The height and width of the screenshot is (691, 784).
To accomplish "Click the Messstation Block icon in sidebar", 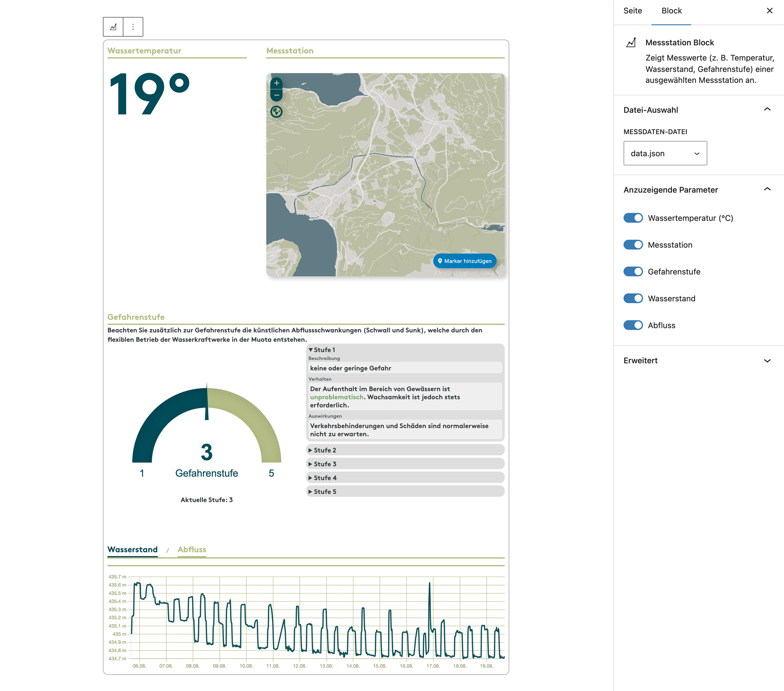I will tap(631, 42).
